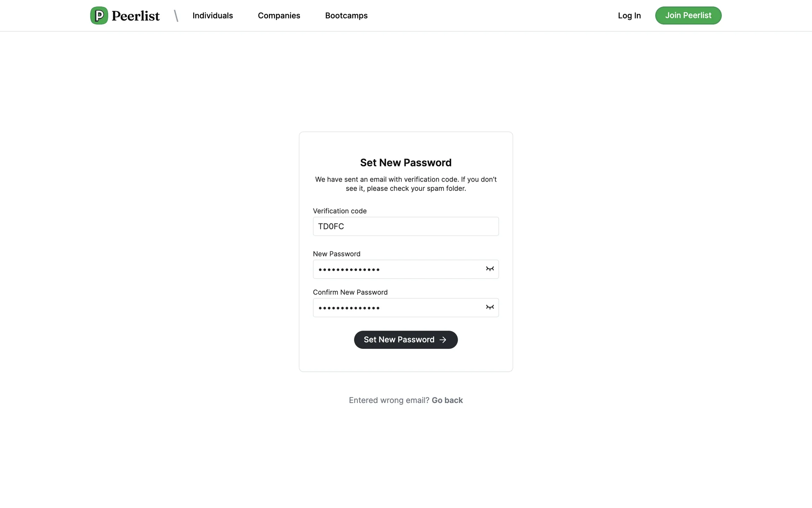The width and height of the screenshot is (812, 508).
Task: Click the green Peerlist P logo icon
Action: 99,16
